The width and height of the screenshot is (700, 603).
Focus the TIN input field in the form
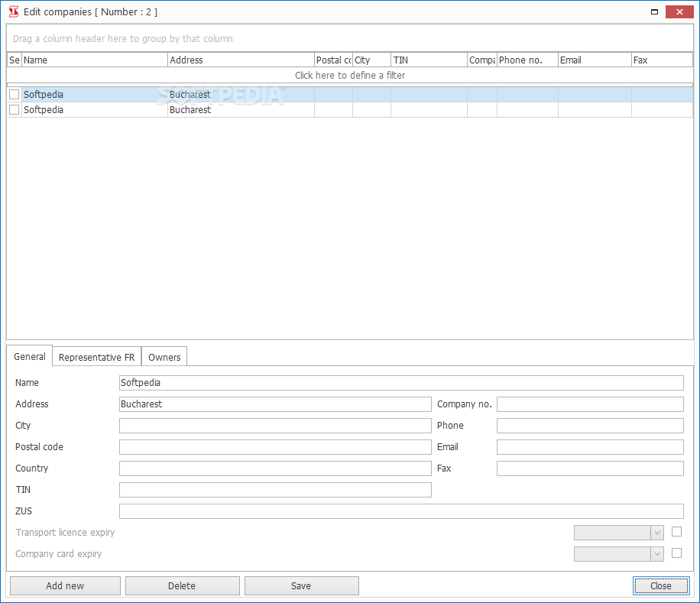click(x=275, y=490)
